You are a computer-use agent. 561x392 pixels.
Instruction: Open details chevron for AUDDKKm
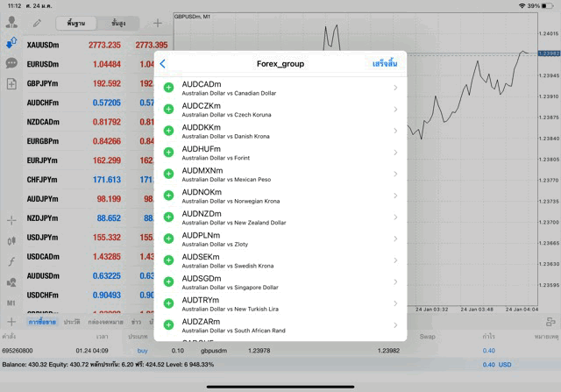(x=395, y=131)
